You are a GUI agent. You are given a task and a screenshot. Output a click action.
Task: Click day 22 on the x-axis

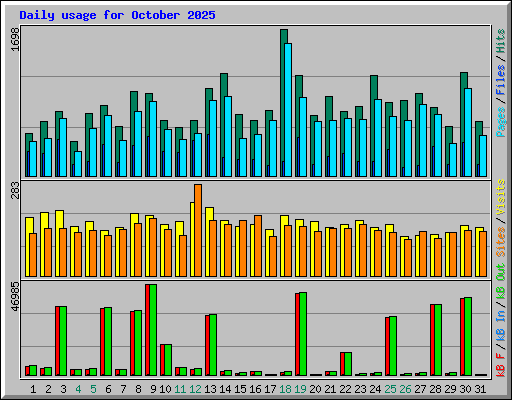(x=345, y=389)
